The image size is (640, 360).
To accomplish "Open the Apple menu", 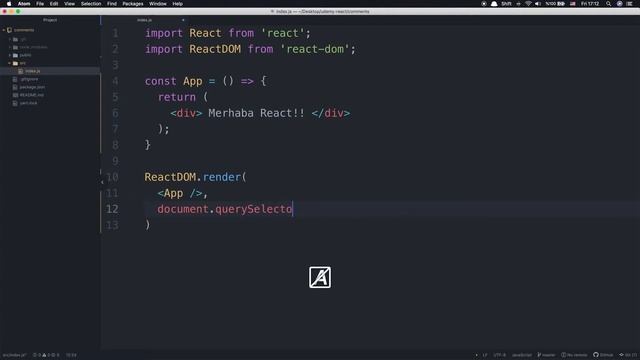I will (9, 4).
